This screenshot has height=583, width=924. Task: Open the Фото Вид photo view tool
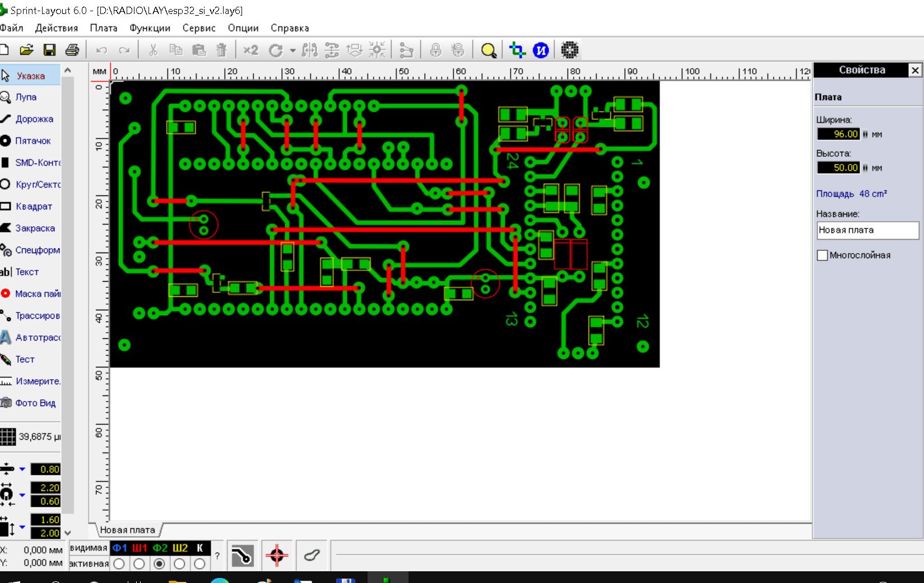35,403
